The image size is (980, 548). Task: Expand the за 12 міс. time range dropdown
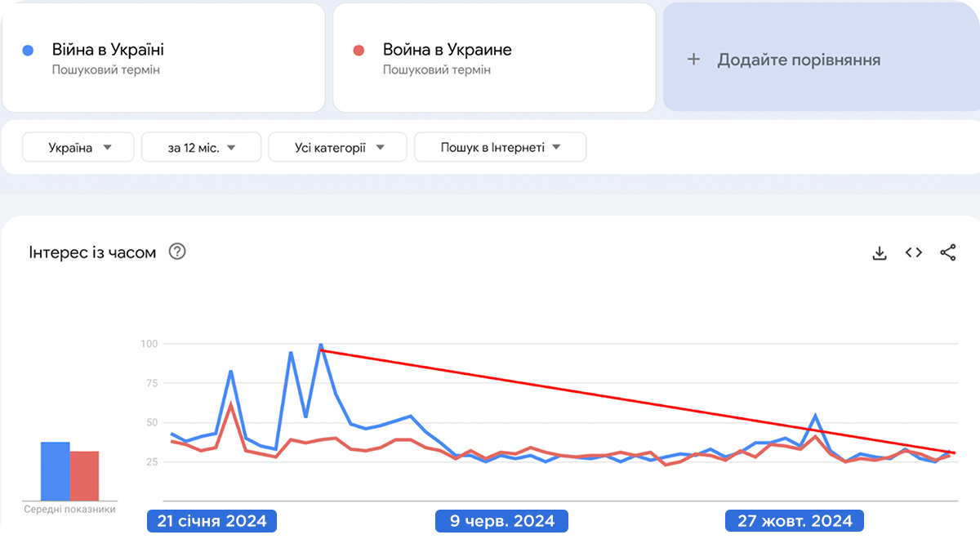pyautogui.click(x=201, y=148)
